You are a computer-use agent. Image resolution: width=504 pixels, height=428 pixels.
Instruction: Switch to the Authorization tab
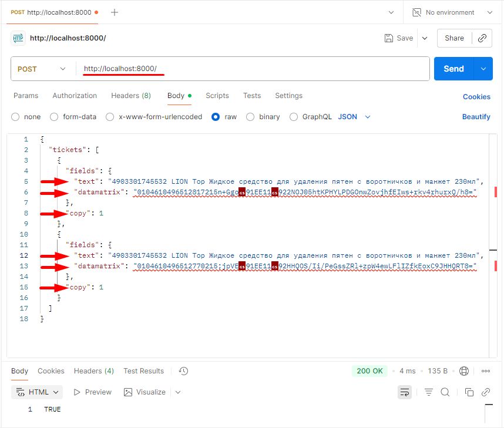pos(75,96)
